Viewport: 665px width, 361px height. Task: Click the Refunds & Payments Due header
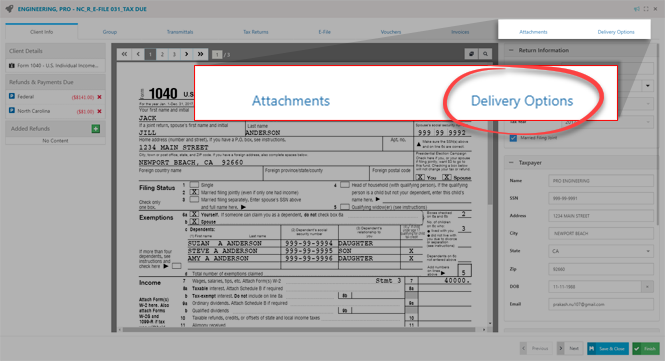pos(55,82)
